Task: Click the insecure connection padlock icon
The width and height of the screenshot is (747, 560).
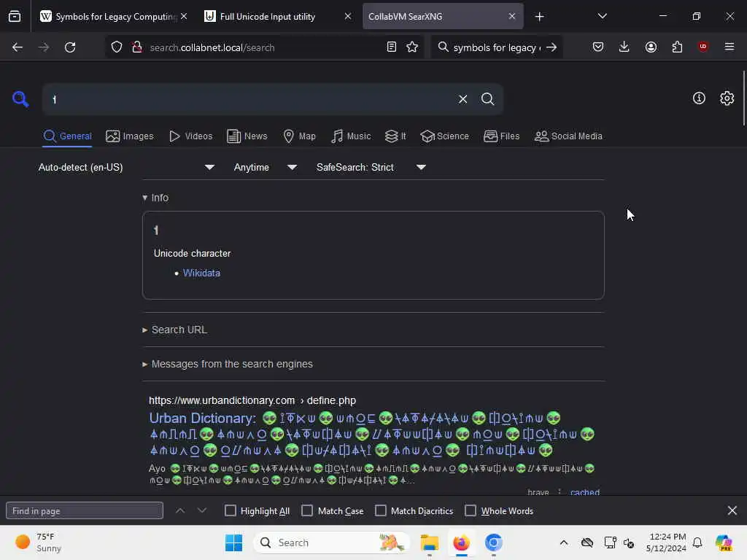Action: 137,47
